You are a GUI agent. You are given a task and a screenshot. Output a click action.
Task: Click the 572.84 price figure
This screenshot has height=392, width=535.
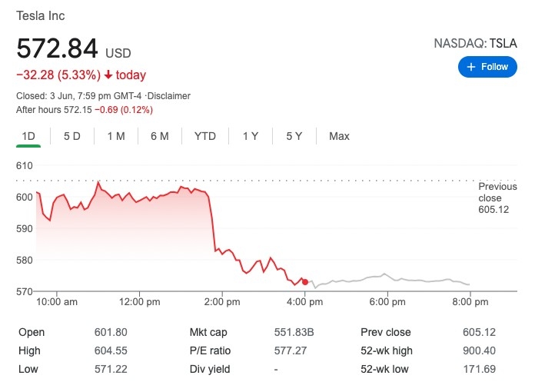point(58,49)
